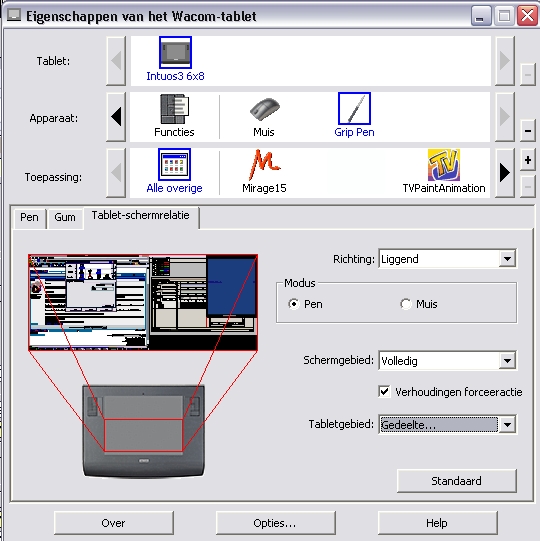The height and width of the screenshot is (541, 540).
Task: Click the Over button
Action: coord(114,523)
